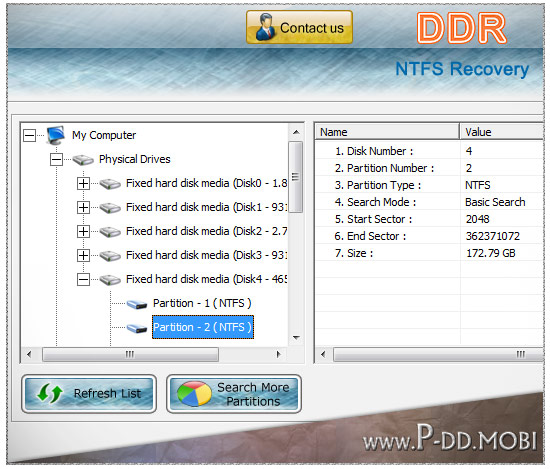Image resolution: width=550 pixels, height=469 pixels.
Task: Collapse the Physical Drives node
Action: pos(56,160)
